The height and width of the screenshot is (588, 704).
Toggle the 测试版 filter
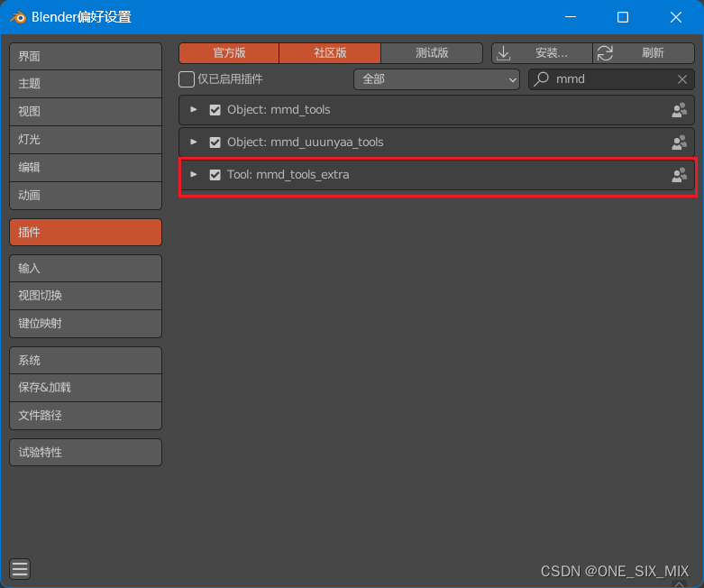pos(432,53)
